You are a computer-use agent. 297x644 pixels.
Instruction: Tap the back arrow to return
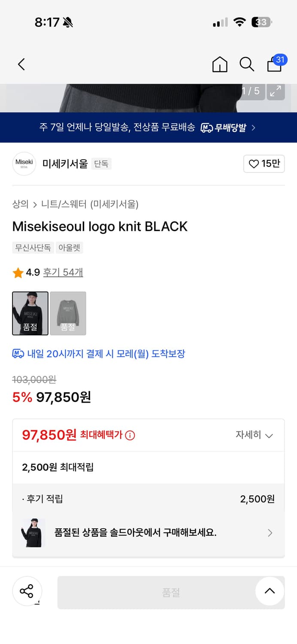21,64
